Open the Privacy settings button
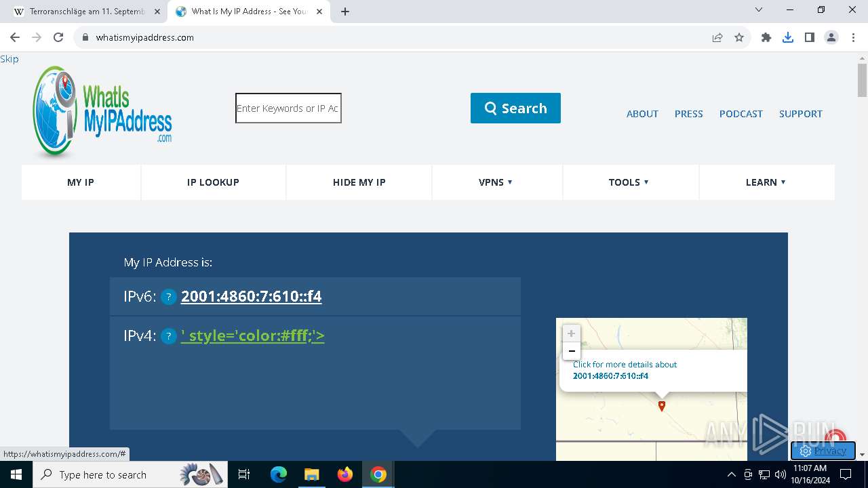 [x=823, y=451]
